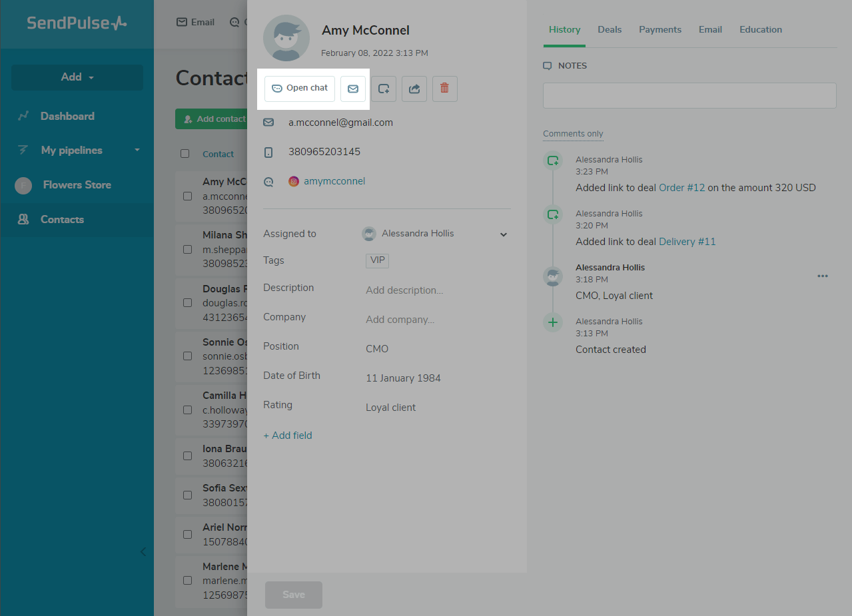Click the Alessandra Hollis avatar in history timeline
Viewport: 852px width, 616px height.
(553, 276)
